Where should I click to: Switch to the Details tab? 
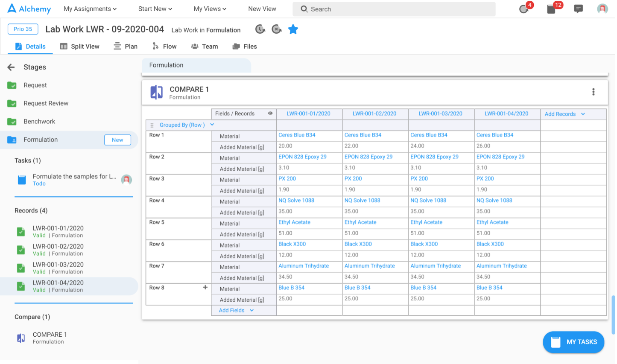30,47
